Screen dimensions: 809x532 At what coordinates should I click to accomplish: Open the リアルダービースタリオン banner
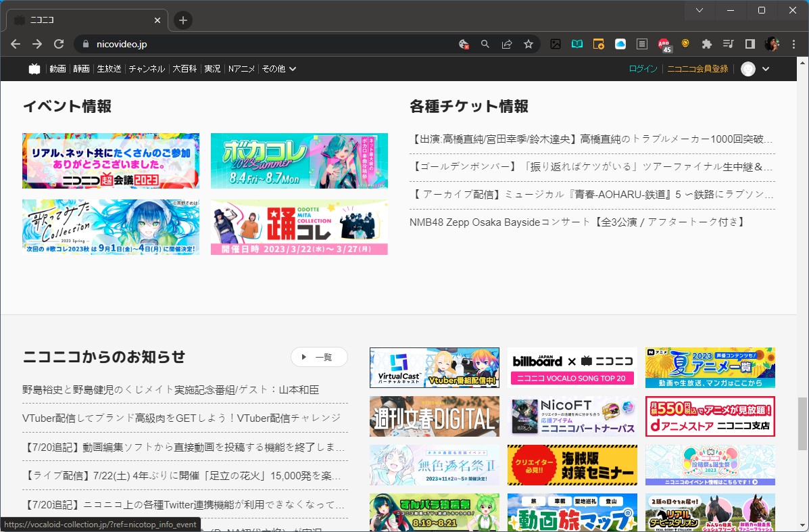pyautogui.click(x=710, y=512)
